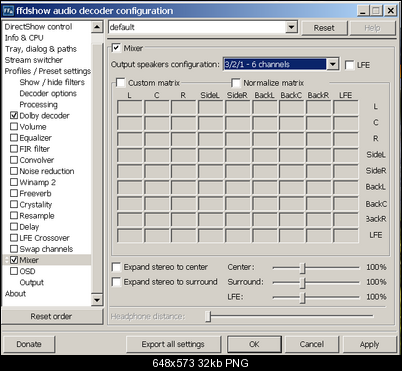Select Mixer row label in list
The width and height of the screenshot is (402, 371).
click(x=29, y=260)
